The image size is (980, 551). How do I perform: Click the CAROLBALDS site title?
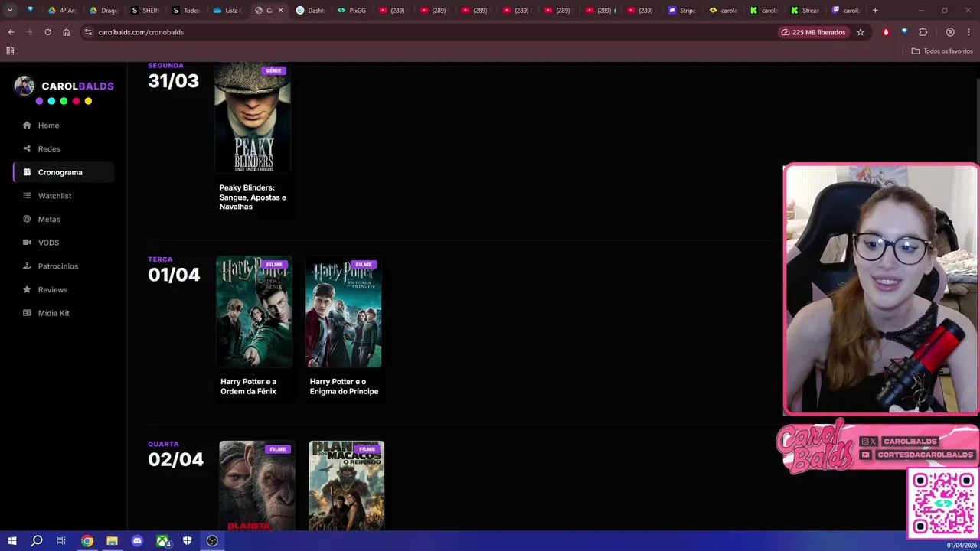77,86
